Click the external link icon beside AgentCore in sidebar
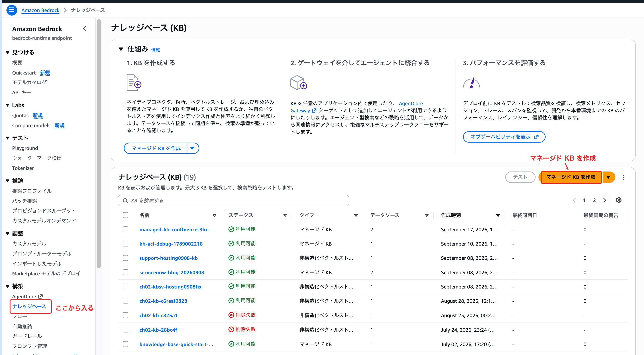Viewport: 644px width, 355px height. [41, 296]
